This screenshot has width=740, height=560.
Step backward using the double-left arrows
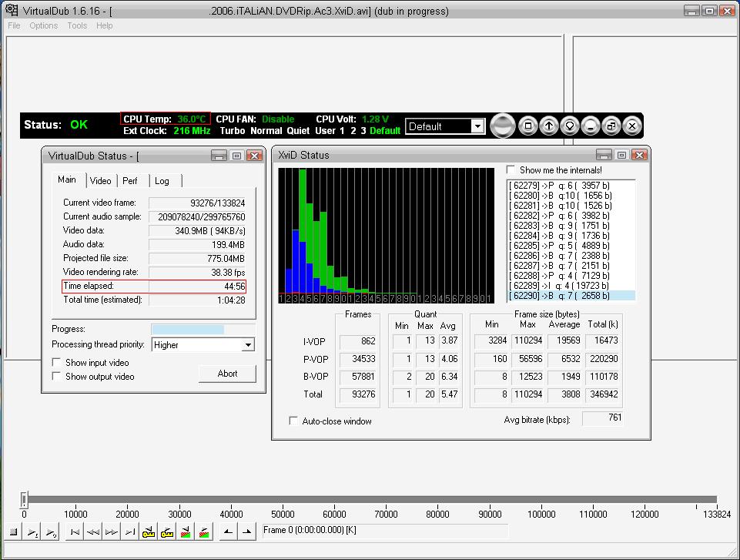point(93,532)
